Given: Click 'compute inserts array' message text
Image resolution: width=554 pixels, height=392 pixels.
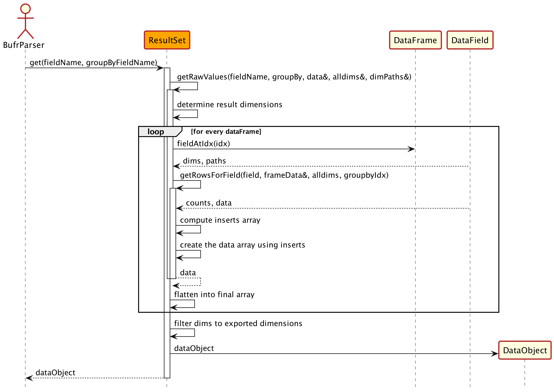Looking at the screenshot, I should coord(220,220).
